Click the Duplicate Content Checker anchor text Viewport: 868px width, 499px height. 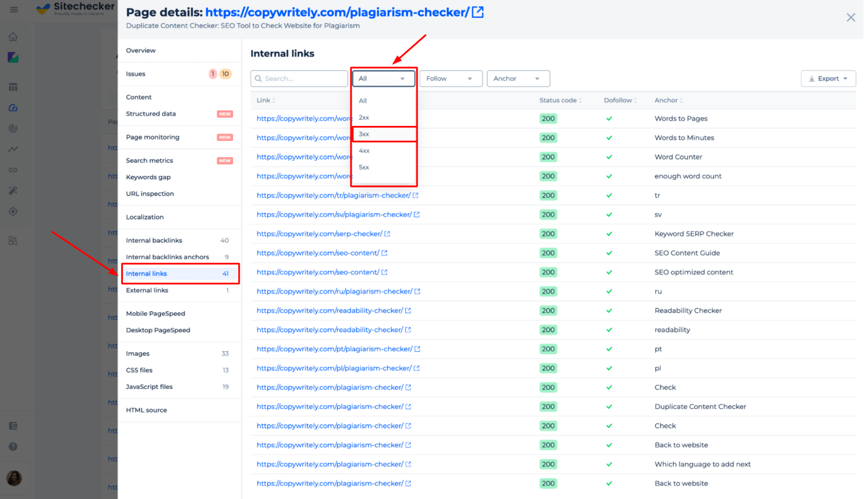coord(700,406)
